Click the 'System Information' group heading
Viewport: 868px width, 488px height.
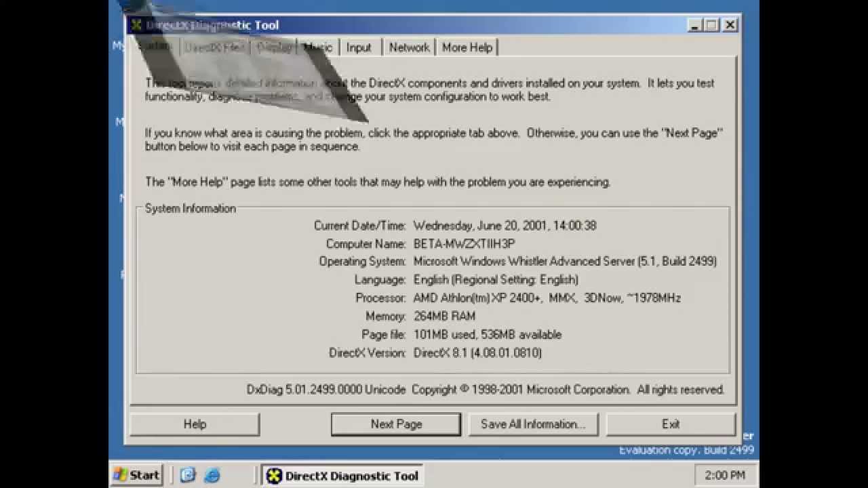click(191, 209)
